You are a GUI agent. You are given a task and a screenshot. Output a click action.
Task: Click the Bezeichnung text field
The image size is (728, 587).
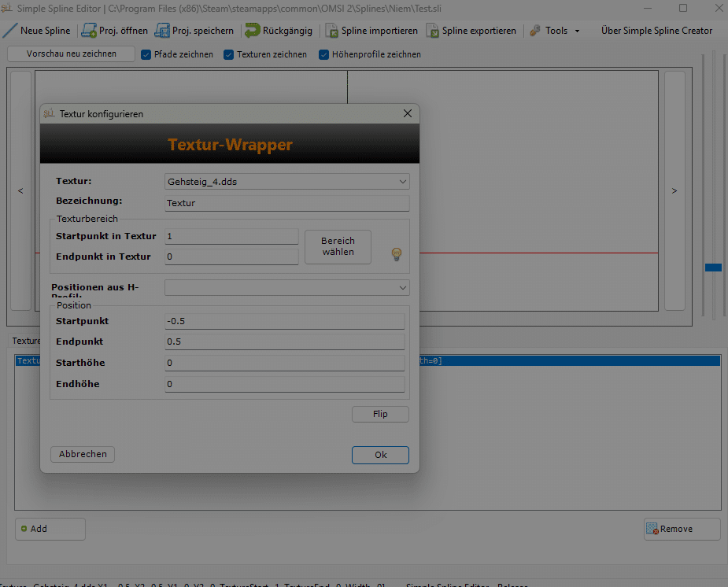(x=286, y=203)
